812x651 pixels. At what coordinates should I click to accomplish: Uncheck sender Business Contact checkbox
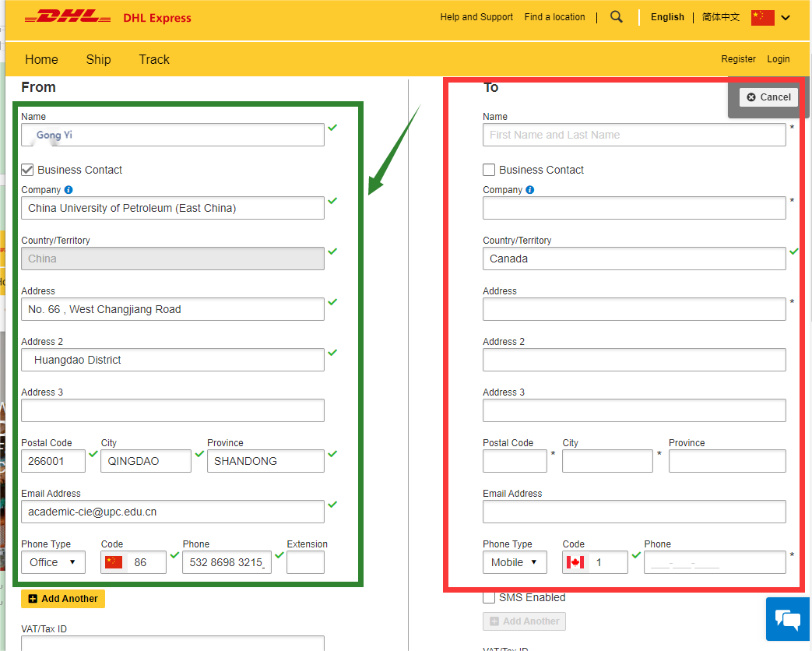(x=27, y=170)
